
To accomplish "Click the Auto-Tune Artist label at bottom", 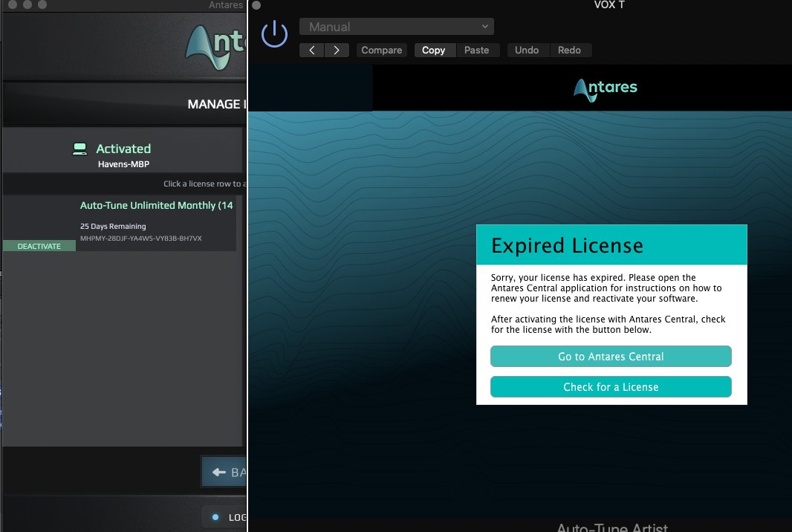I will tap(612, 527).
